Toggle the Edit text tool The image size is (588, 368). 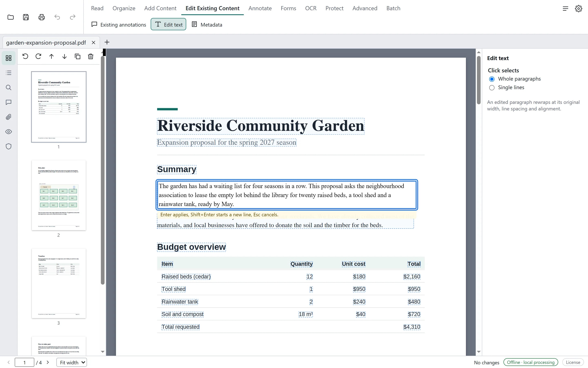pyautogui.click(x=168, y=25)
